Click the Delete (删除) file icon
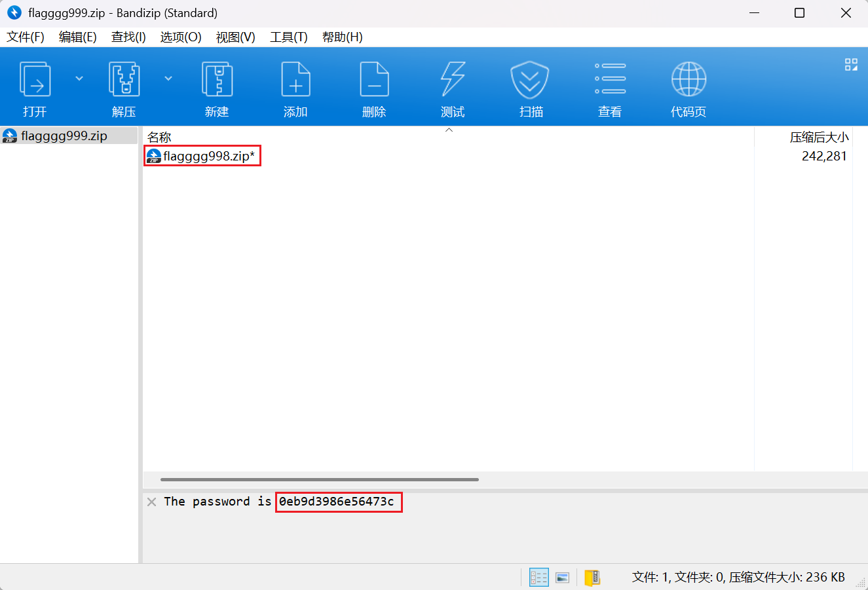Screen dimensions: 868x590 pos(374,80)
